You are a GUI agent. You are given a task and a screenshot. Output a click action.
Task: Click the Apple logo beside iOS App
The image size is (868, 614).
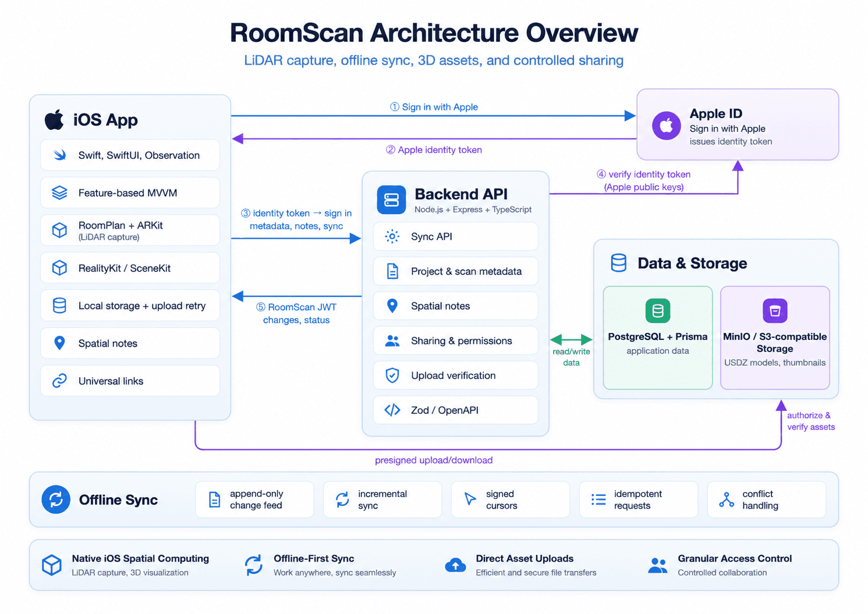click(x=55, y=119)
